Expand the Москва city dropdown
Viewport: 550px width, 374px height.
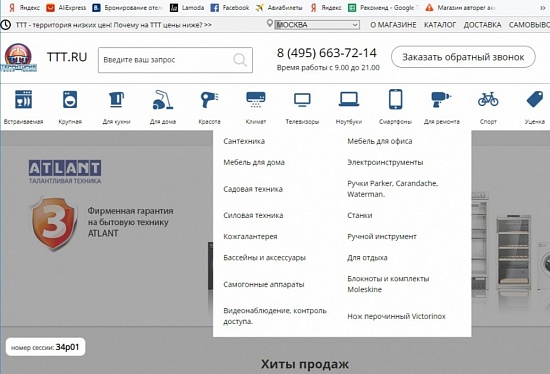coord(317,25)
